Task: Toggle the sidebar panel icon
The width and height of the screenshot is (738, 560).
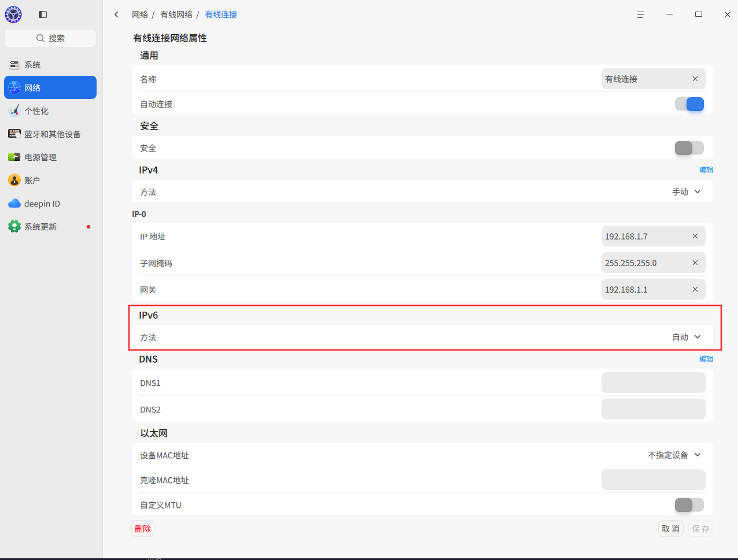Action: tap(43, 14)
